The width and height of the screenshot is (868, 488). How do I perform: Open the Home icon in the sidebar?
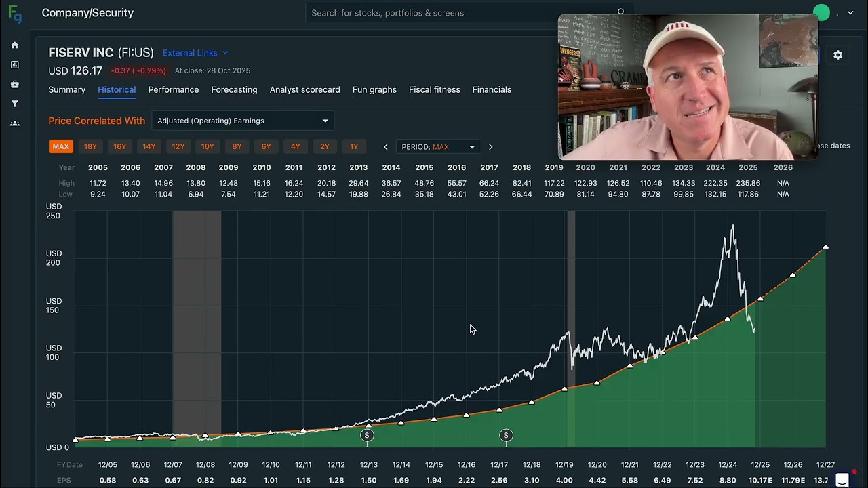pyautogui.click(x=15, y=45)
